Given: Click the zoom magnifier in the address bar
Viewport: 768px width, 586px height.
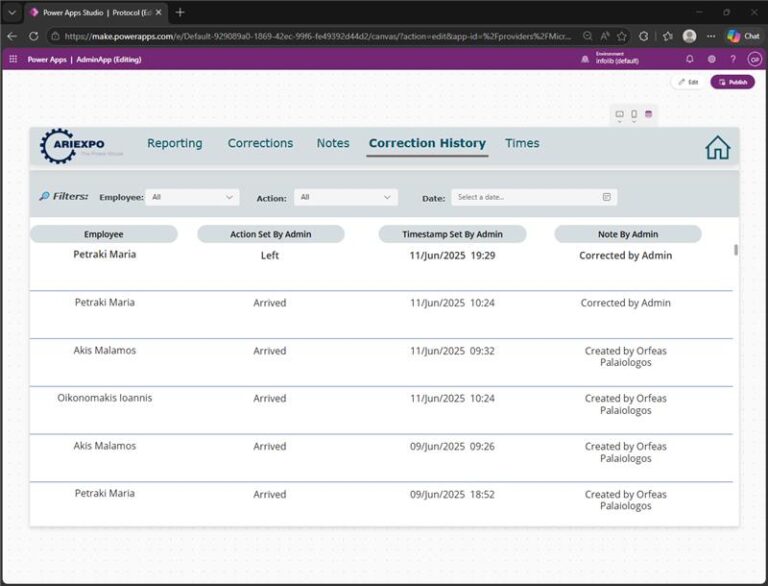Looking at the screenshot, I should (588, 36).
